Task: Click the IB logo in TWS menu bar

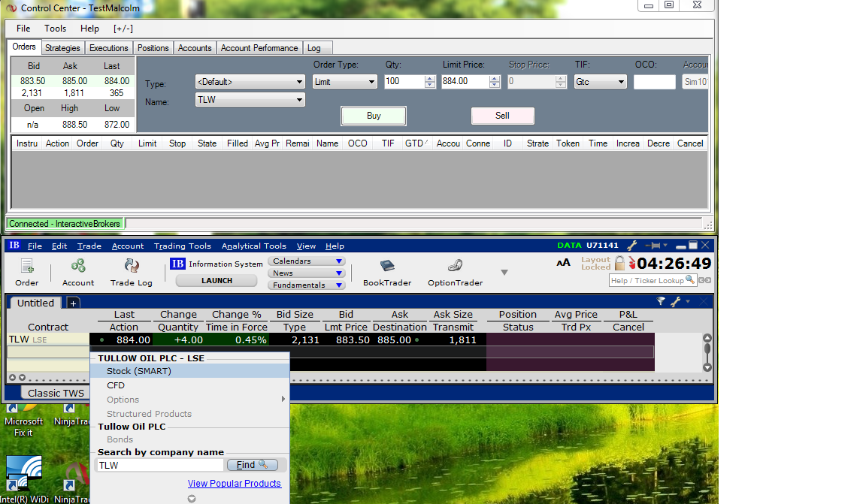Action: pyautogui.click(x=14, y=245)
